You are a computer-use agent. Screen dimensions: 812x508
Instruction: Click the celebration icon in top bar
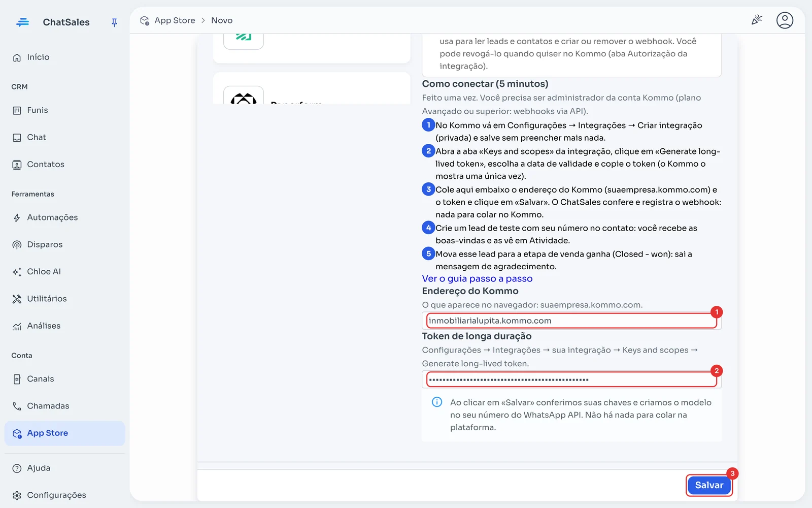pyautogui.click(x=757, y=20)
